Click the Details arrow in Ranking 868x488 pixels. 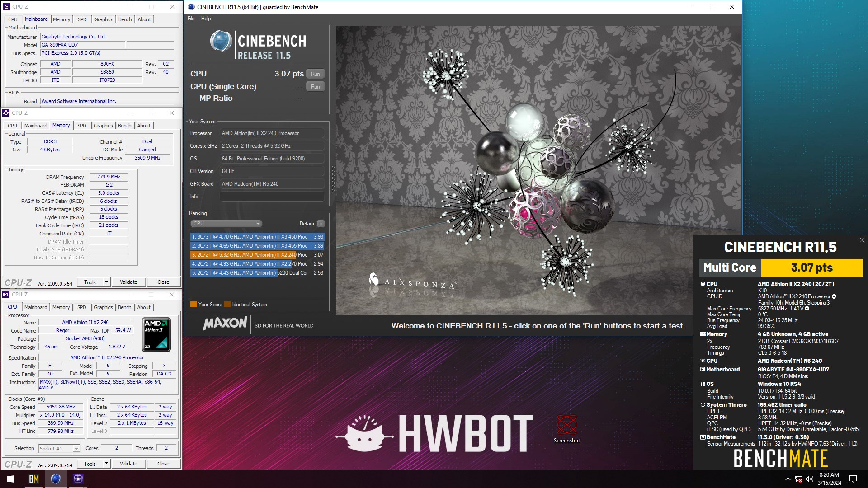coord(321,224)
